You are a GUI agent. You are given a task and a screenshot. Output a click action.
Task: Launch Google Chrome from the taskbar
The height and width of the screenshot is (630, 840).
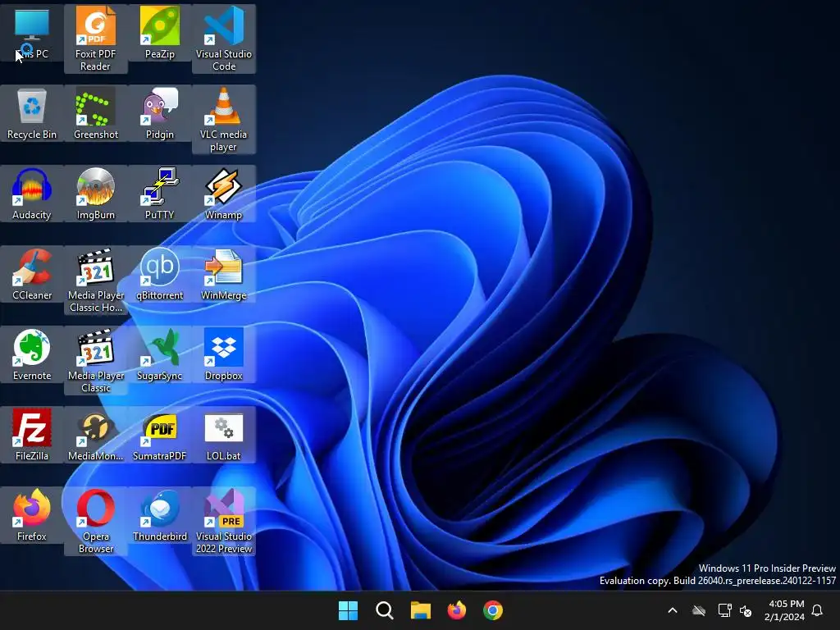(x=493, y=610)
